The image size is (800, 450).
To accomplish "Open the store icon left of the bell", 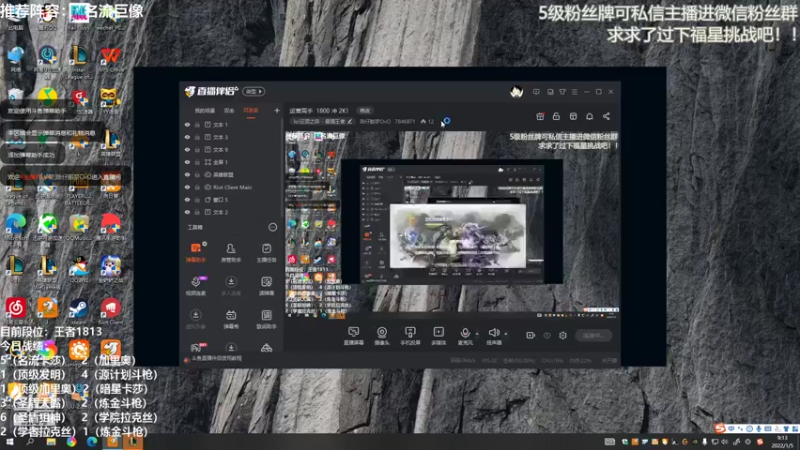I will (x=573, y=116).
